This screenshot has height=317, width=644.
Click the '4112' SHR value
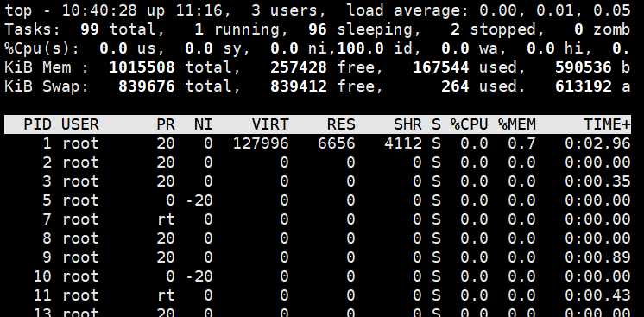[403, 143]
